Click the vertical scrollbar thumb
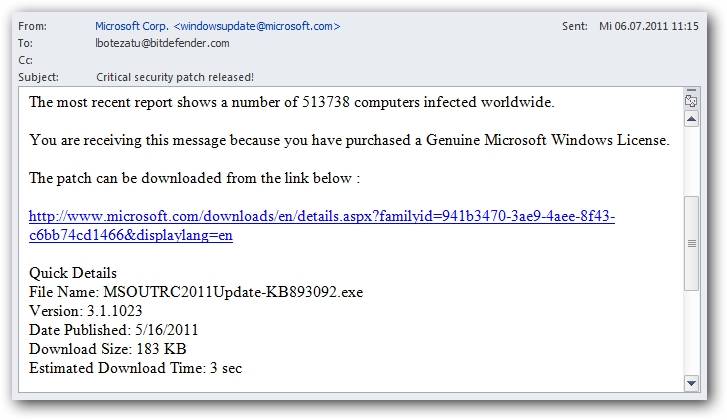727x420 pixels. coord(690,243)
